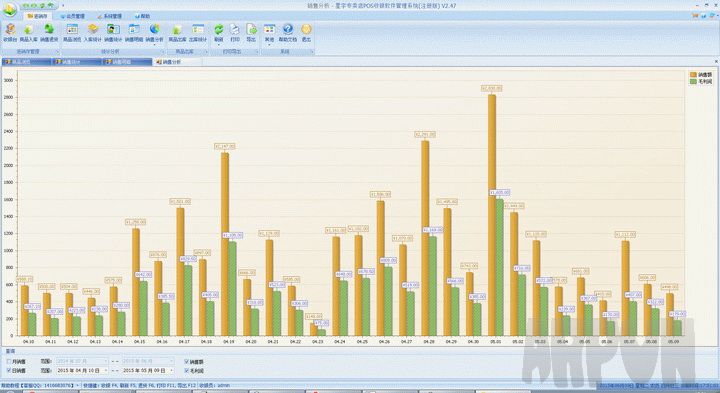Open the end date 2015年05月09日 dropdown

[x=172, y=370]
